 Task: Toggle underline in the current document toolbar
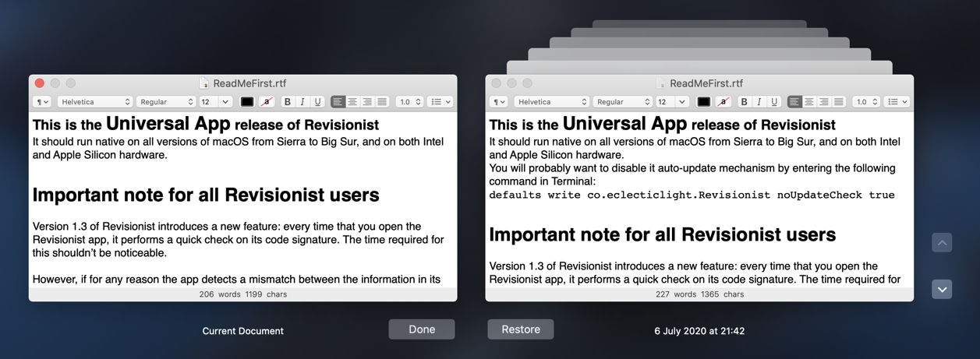pyautogui.click(x=317, y=102)
